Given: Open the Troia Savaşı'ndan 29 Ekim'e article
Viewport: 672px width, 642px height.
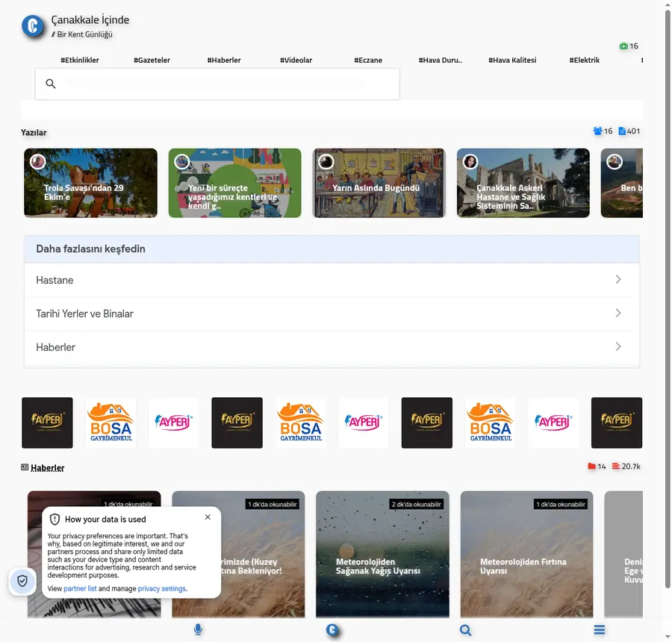Looking at the screenshot, I should pyautogui.click(x=90, y=183).
